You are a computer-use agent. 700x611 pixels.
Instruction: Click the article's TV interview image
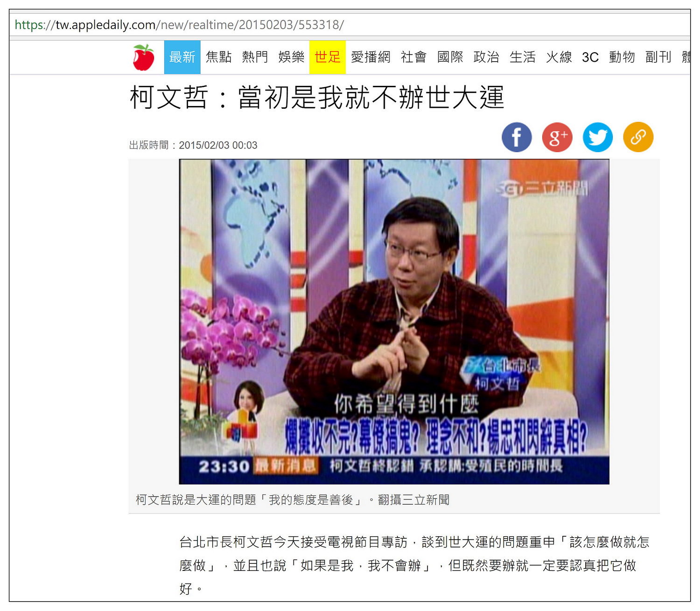tap(394, 322)
